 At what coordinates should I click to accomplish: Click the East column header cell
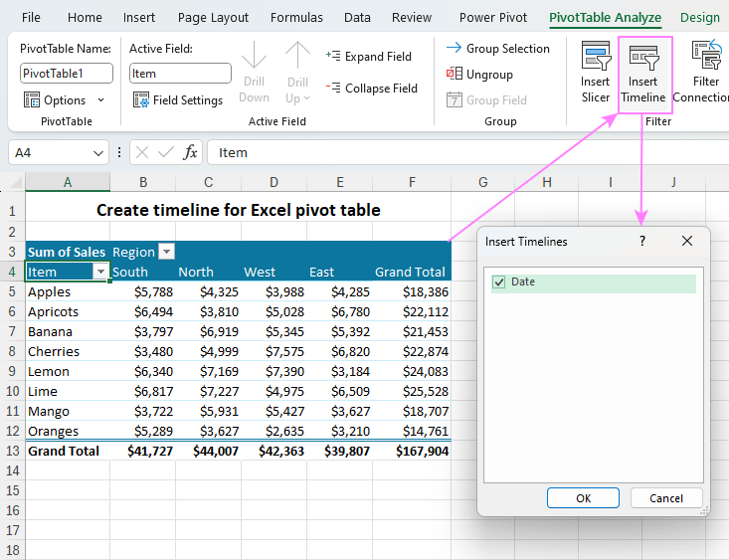coord(339,272)
